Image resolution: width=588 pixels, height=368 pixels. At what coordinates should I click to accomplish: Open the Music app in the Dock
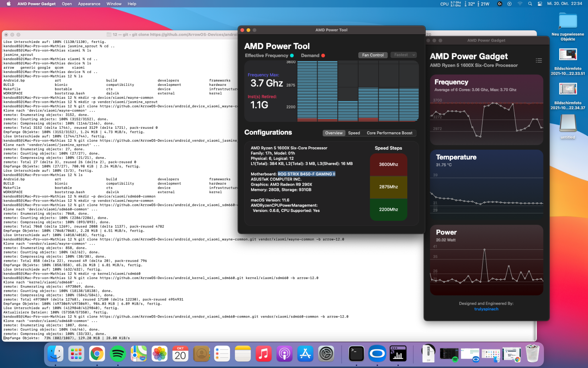click(x=264, y=354)
